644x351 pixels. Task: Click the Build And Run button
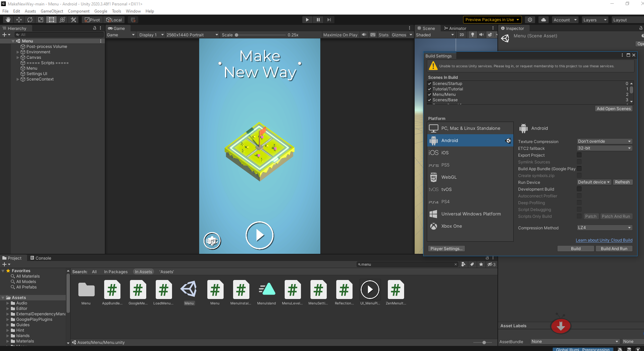coord(614,248)
